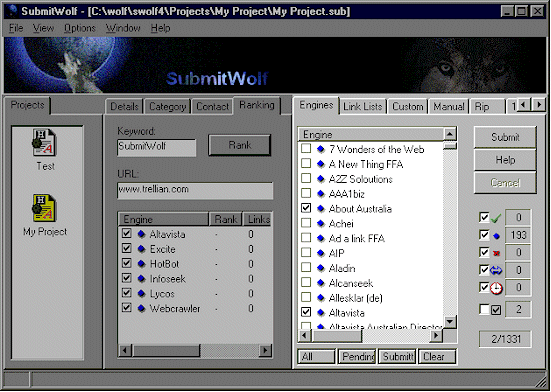Screen dimensions: 551x392
Task: Click the All filter button
Action: coord(316,357)
